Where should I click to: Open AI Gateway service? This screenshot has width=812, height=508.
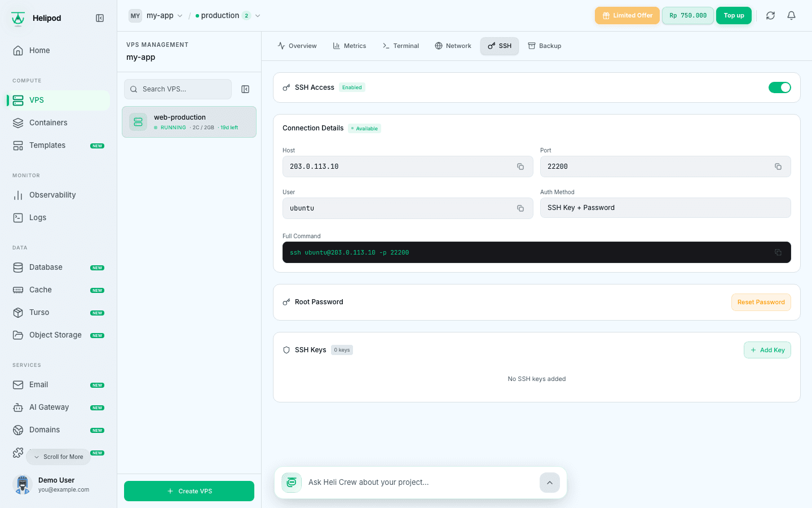pyautogui.click(x=59, y=407)
